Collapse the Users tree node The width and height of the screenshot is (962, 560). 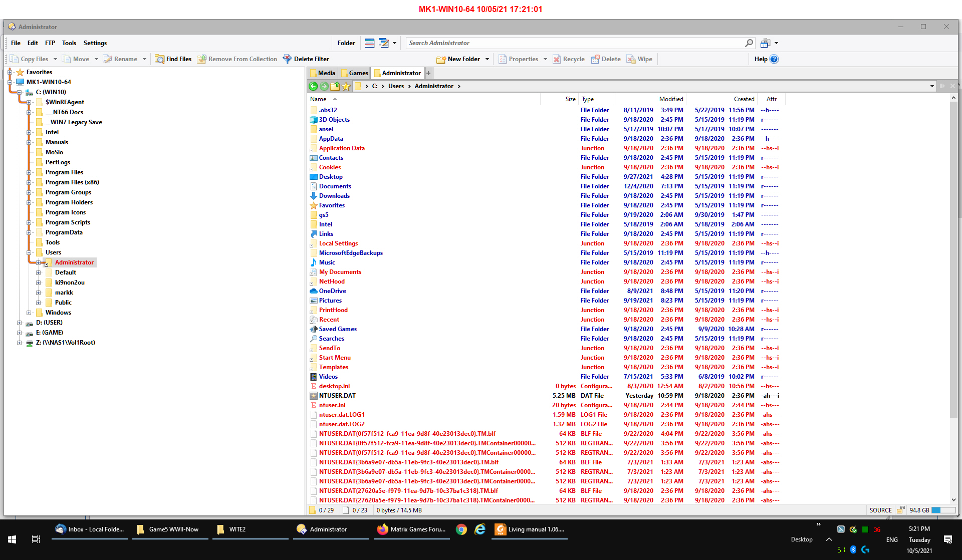pyautogui.click(x=29, y=252)
